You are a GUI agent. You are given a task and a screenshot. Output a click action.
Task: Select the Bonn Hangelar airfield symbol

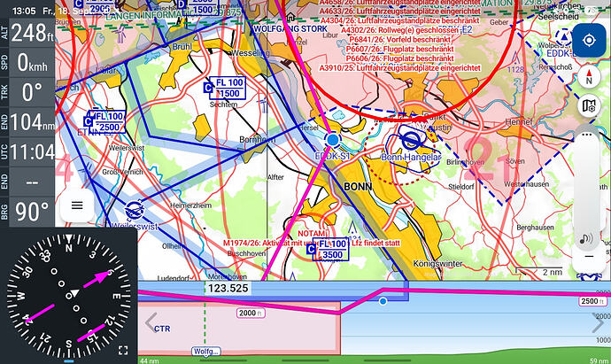click(410, 140)
